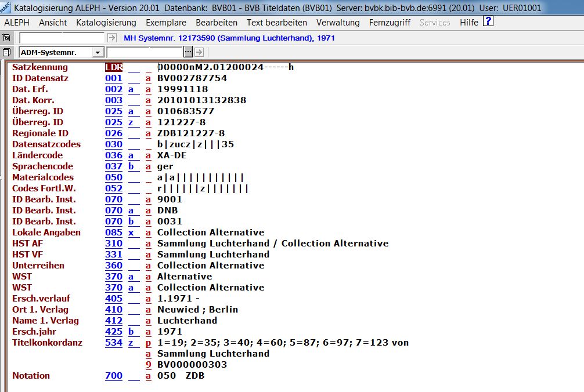This screenshot has height=392, width=584.
Task: Click the record number input field in top bar
Action: coord(62,38)
